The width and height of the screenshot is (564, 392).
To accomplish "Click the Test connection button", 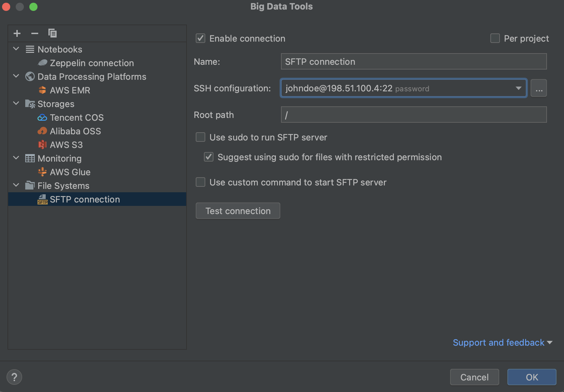I will [238, 211].
